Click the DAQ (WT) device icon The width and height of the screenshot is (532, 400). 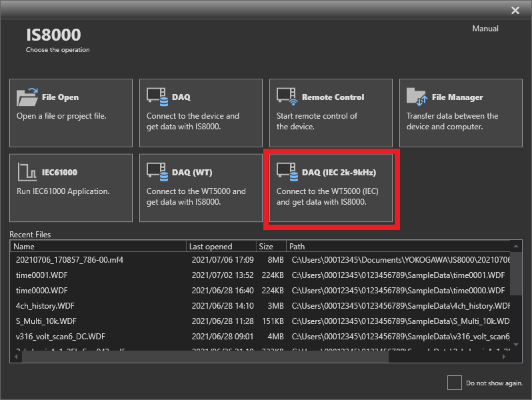coord(157,173)
